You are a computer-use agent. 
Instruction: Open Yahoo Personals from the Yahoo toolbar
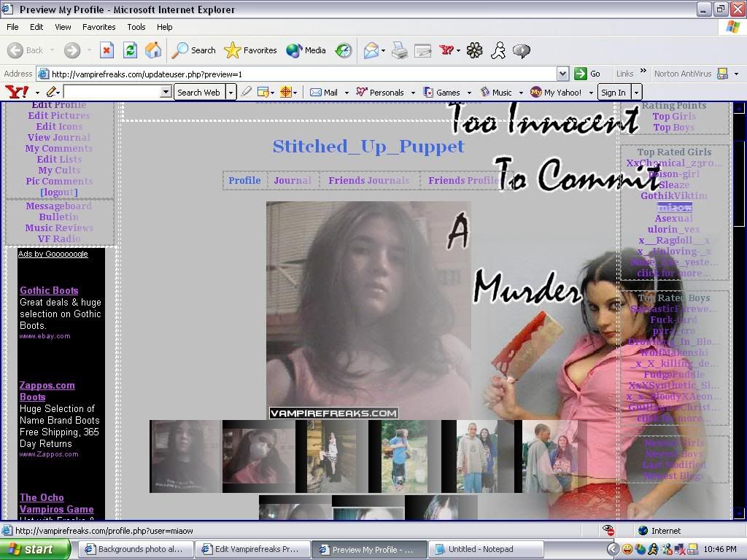[x=380, y=93]
